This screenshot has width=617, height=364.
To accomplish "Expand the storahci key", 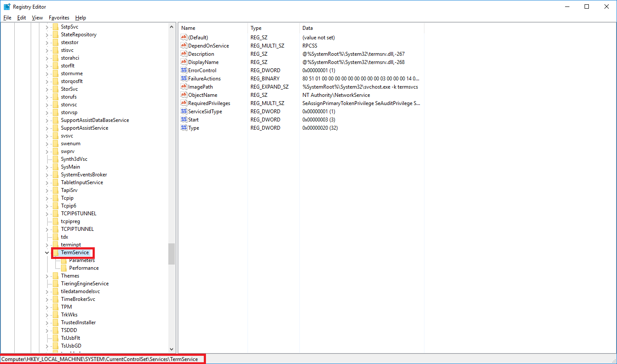I will [x=47, y=58].
